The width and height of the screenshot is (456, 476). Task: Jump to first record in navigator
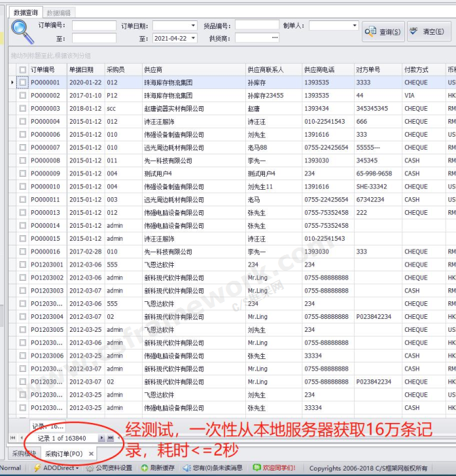(x=12, y=438)
